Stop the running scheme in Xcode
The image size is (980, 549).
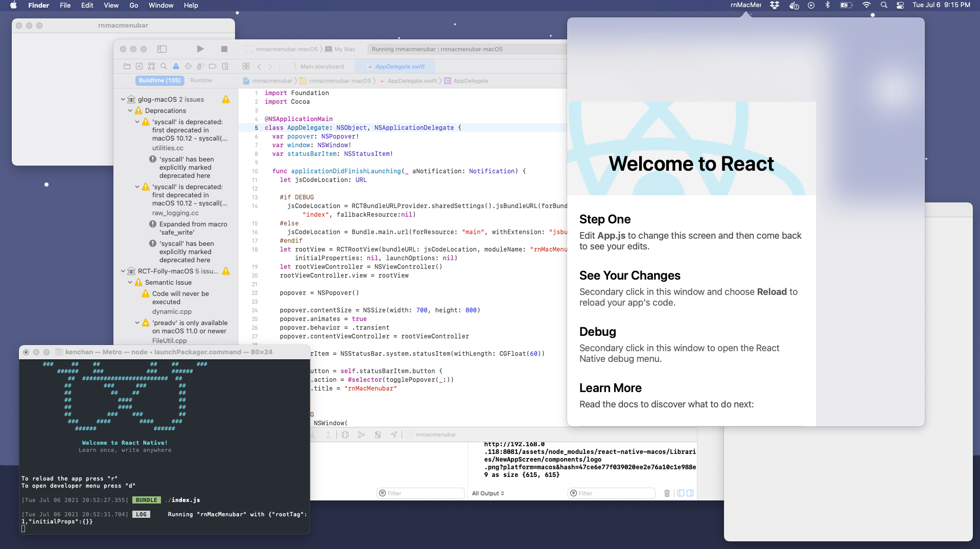224,49
